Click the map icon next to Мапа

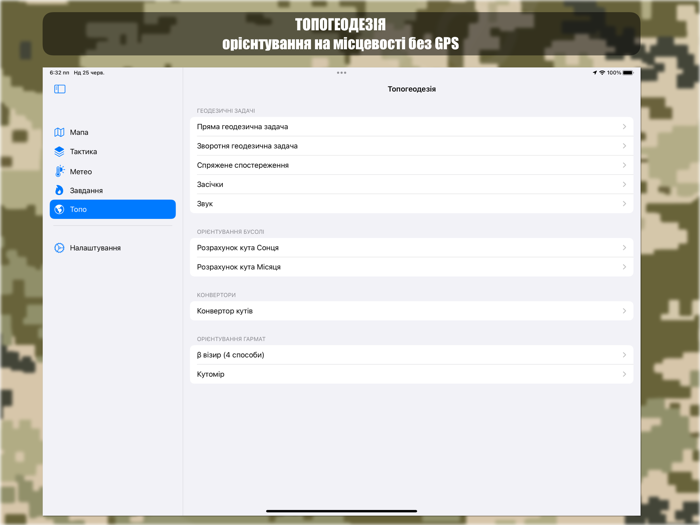(59, 132)
